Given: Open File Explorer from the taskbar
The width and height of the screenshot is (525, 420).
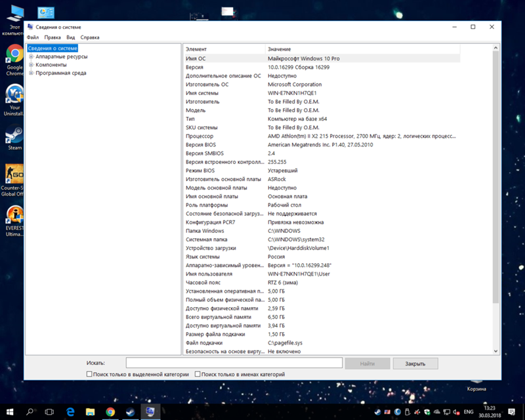Looking at the screenshot, I should click(90, 411).
